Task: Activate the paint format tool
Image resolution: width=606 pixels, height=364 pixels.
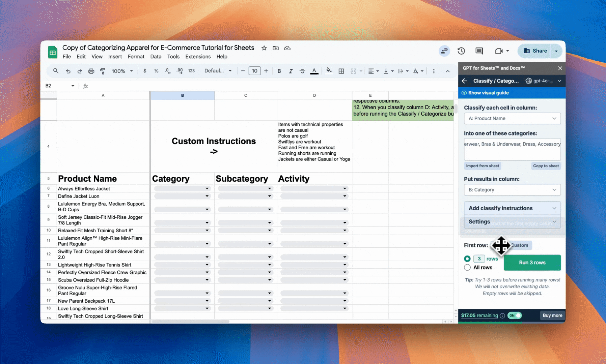Action: pyautogui.click(x=103, y=71)
